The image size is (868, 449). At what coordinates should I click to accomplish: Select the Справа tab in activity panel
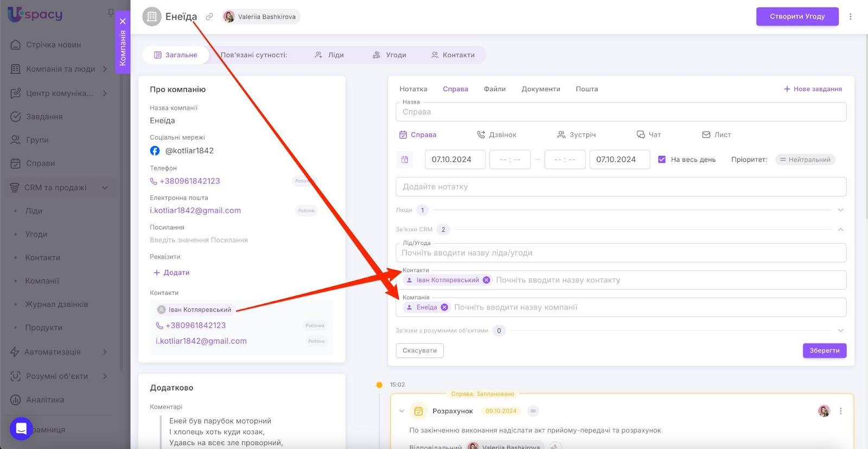point(455,89)
